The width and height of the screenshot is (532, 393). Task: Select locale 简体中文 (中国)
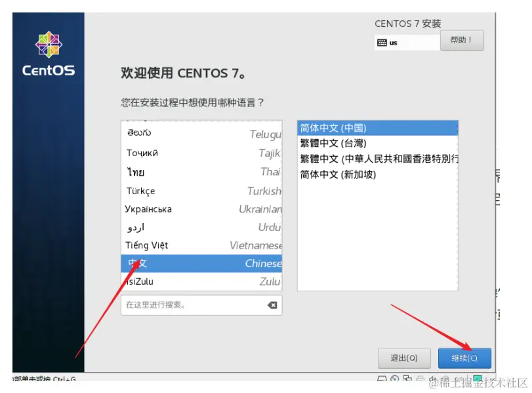click(378, 128)
